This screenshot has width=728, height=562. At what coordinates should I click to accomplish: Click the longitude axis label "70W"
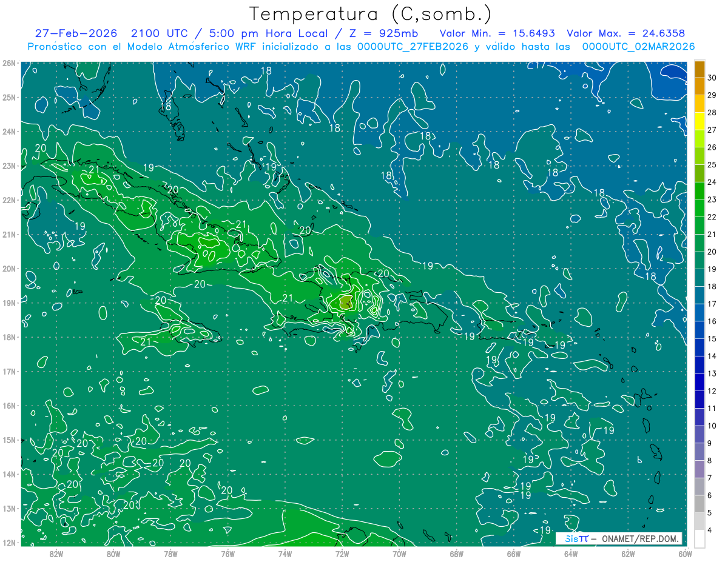[x=399, y=553]
